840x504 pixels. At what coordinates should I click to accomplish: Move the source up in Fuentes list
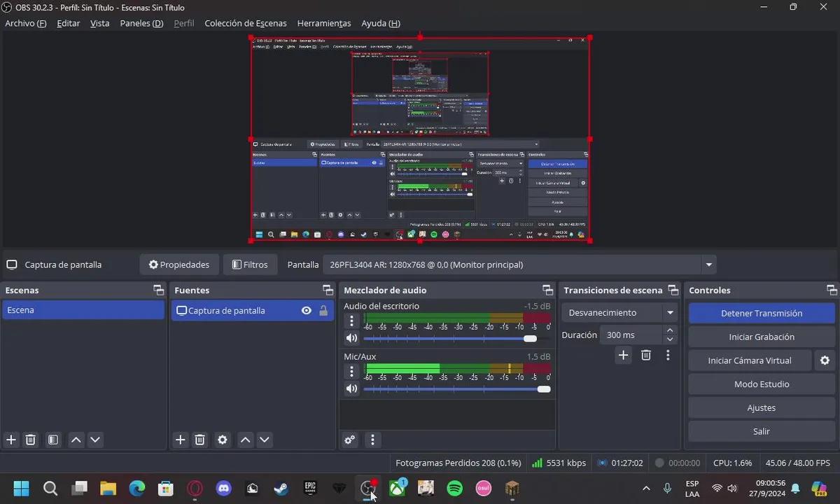click(245, 440)
